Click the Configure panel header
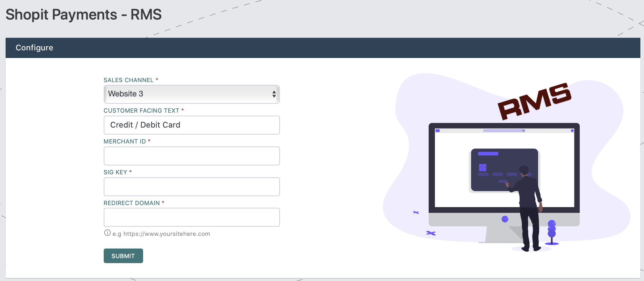 click(x=323, y=48)
